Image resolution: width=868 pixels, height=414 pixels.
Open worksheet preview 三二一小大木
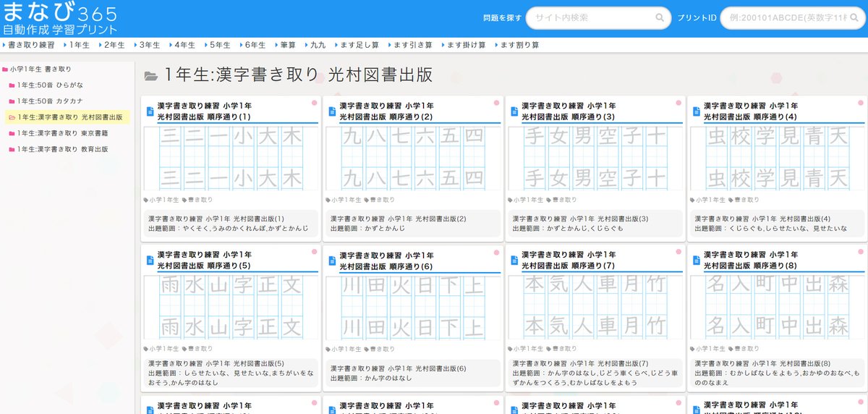click(231, 158)
